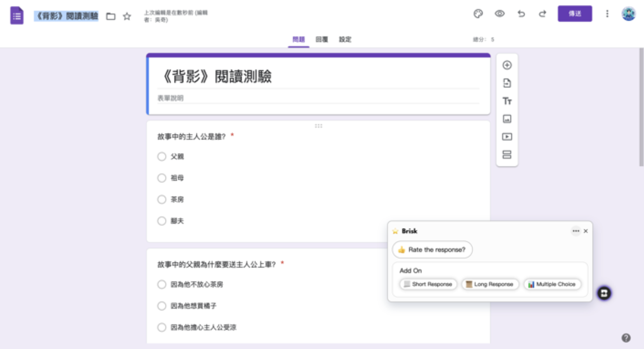The image size is (644, 349).
Task: Click Rate the response button
Action: point(432,250)
